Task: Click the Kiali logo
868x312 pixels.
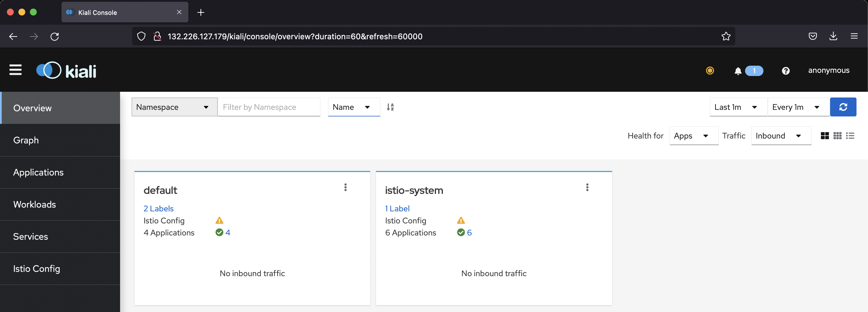Action: click(x=66, y=70)
